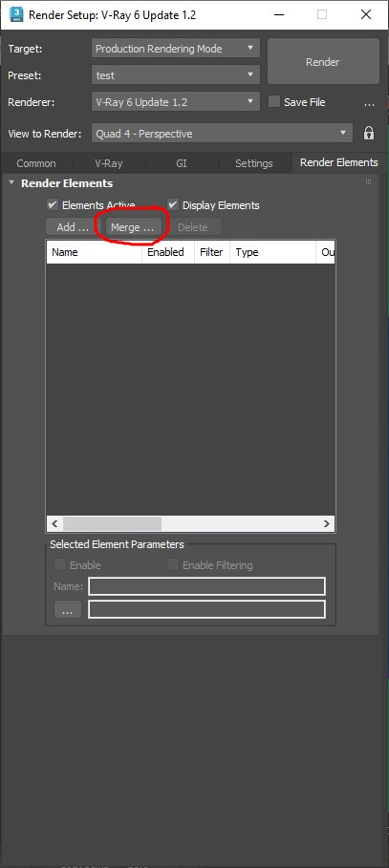The height and width of the screenshot is (868, 389).
Task: Enable the Save File checkbox
Action: [x=273, y=102]
